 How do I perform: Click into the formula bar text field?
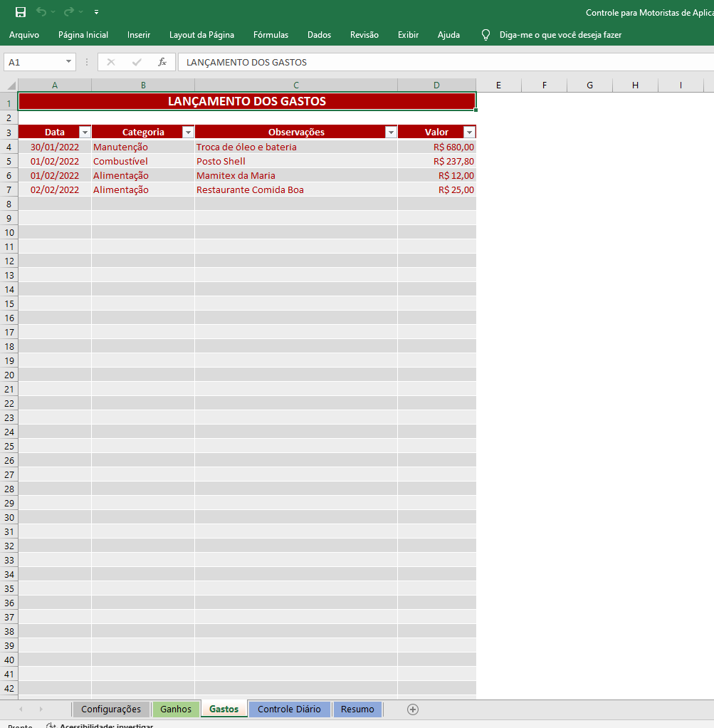tap(446, 62)
